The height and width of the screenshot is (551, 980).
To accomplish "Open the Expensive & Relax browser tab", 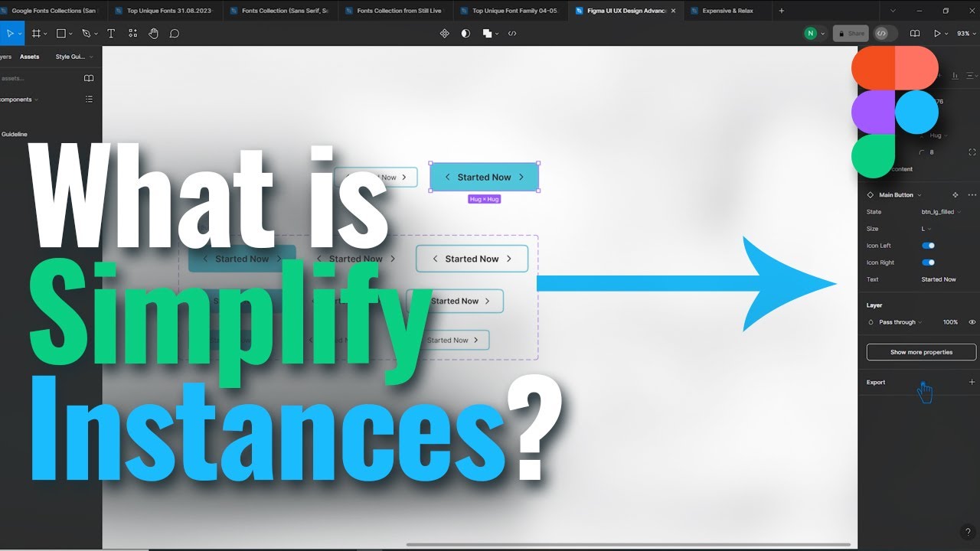I will click(x=727, y=10).
